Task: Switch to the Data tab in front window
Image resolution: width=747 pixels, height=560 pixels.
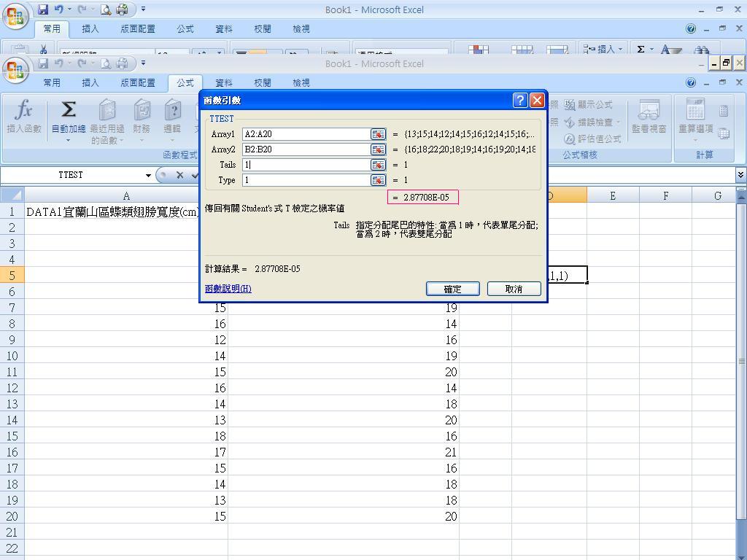Action: (224, 83)
